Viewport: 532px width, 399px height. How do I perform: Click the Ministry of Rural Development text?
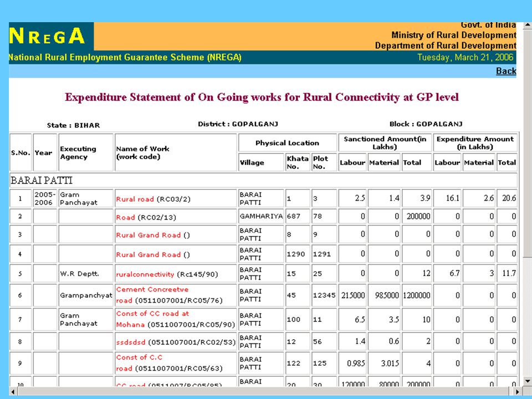[x=454, y=35]
